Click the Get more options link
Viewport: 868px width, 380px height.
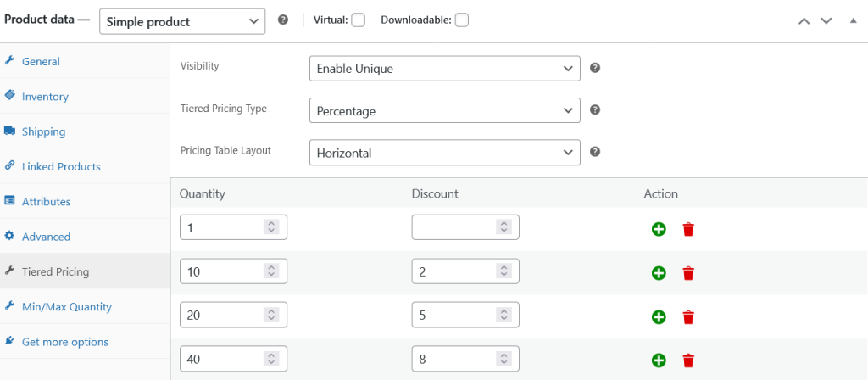pyautogui.click(x=64, y=342)
